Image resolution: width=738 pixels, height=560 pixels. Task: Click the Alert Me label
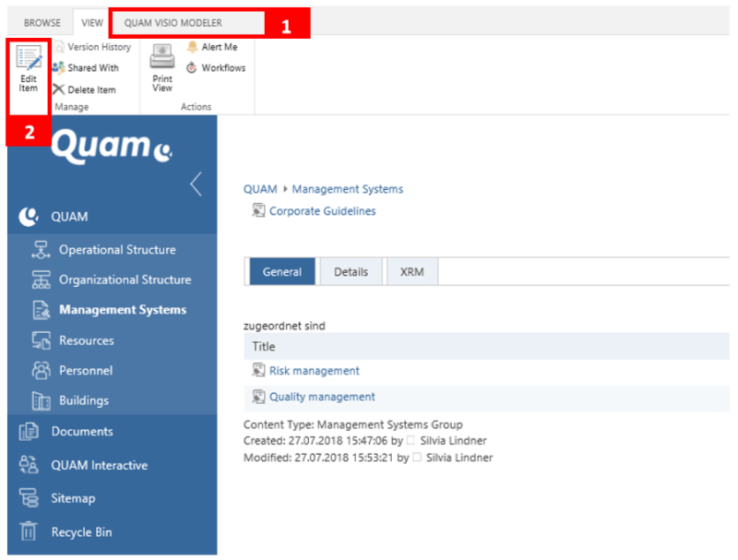(x=220, y=47)
